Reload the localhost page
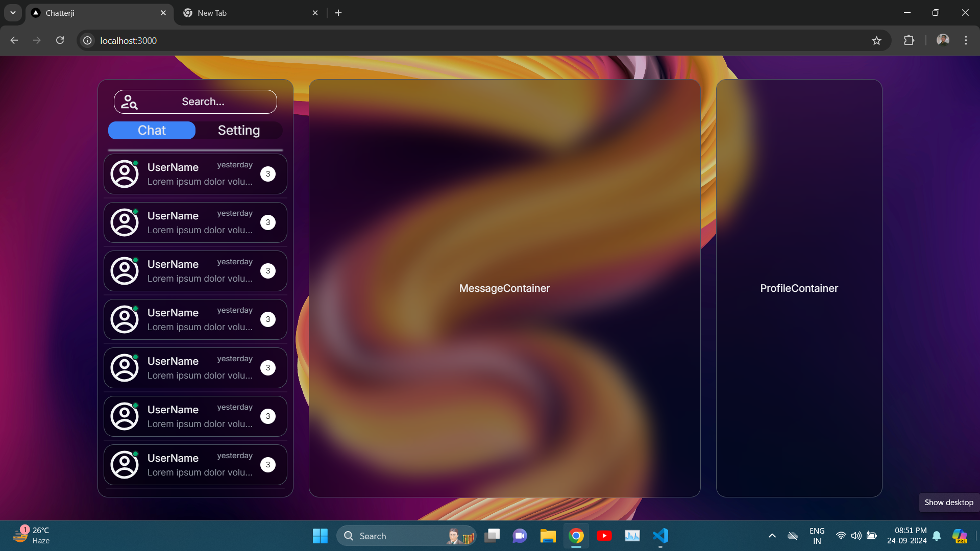980x551 pixels. [x=60, y=40]
